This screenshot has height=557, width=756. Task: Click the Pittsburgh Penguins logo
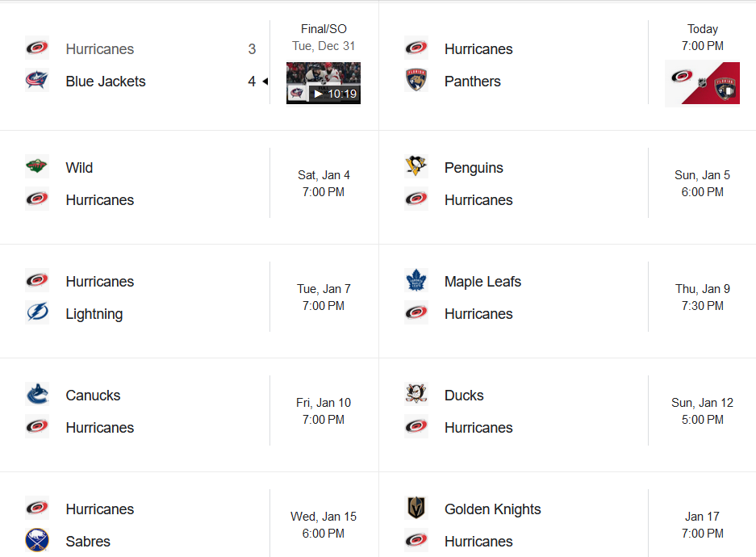tap(416, 167)
